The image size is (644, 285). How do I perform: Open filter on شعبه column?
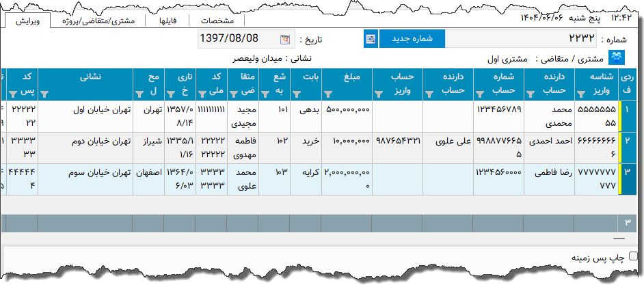265,95
